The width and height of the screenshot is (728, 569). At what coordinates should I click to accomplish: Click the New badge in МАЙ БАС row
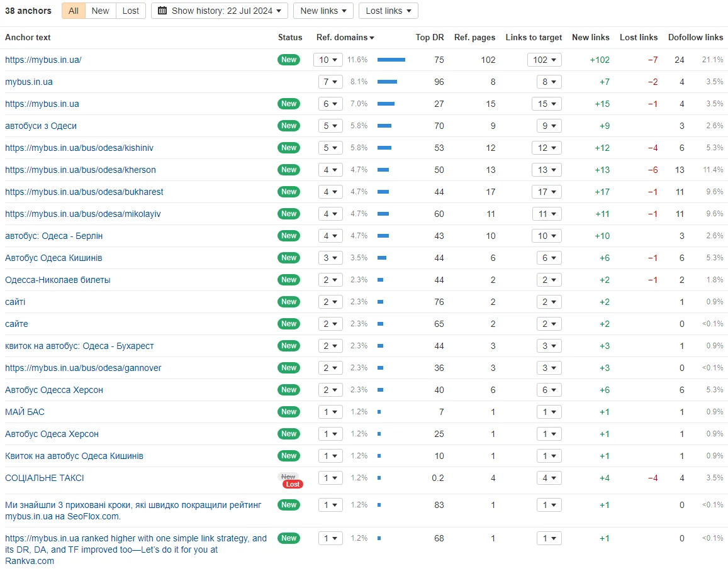tap(289, 412)
